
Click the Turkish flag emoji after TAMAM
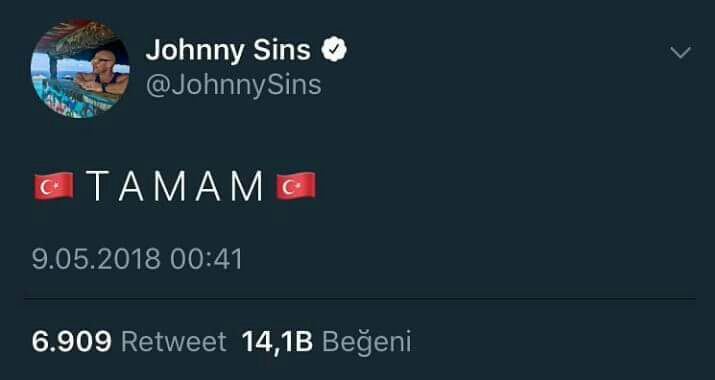click(x=295, y=186)
